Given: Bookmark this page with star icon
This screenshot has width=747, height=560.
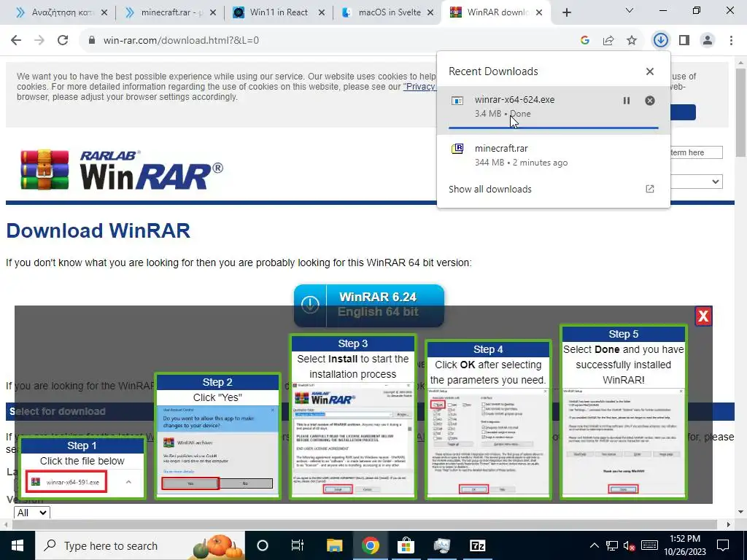Looking at the screenshot, I should (x=632, y=41).
